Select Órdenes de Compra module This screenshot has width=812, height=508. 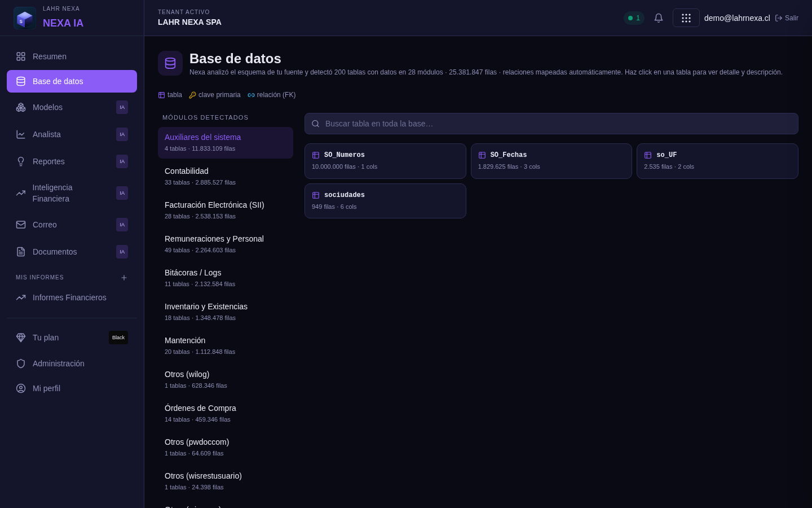pyautogui.click(x=226, y=414)
